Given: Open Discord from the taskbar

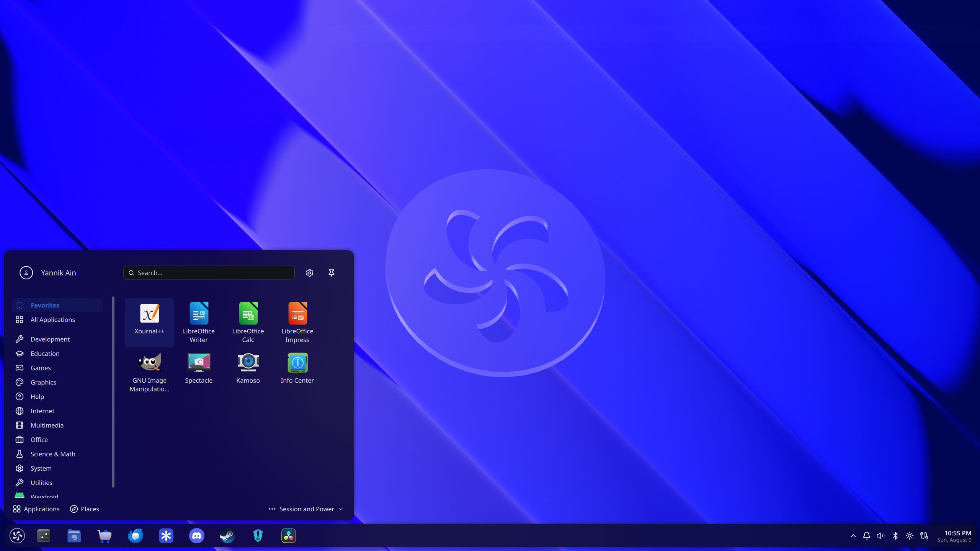Looking at the screenshot, I should coord(197,536).
